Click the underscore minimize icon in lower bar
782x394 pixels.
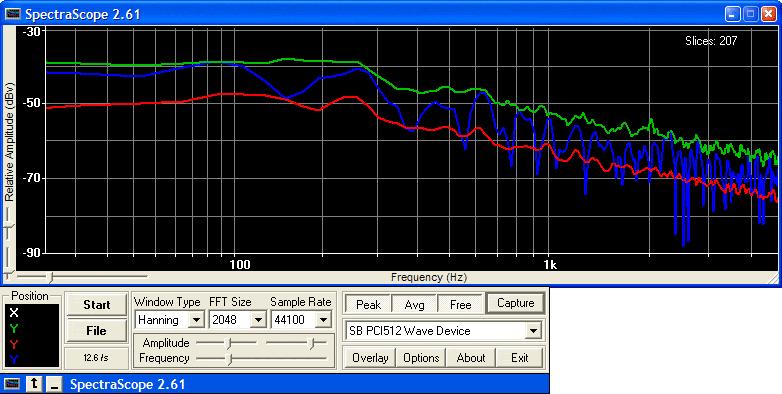coord(55,384)
